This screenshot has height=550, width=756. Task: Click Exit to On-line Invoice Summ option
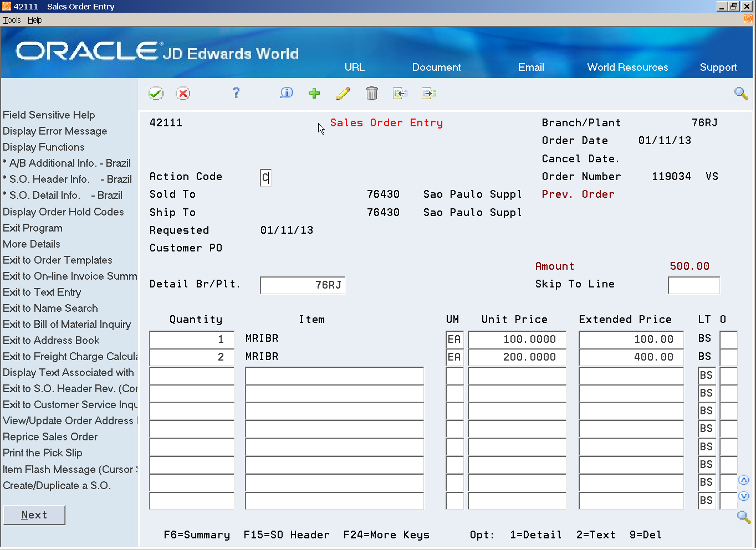click(70, 276)
